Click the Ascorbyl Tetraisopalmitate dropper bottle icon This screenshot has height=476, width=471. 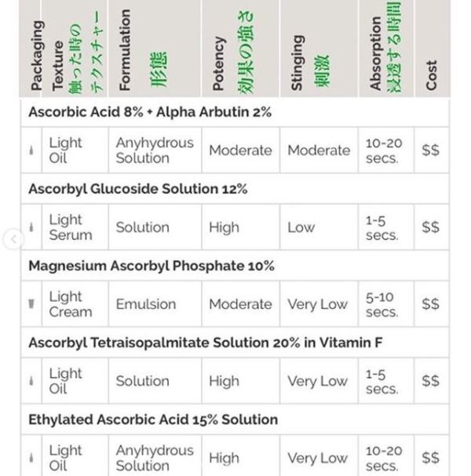(x=31, y=381)
